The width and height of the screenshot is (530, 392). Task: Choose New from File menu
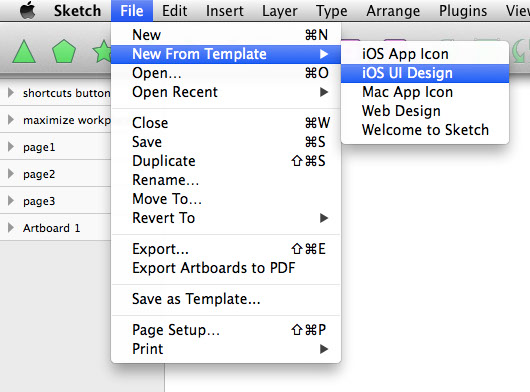(x=226, y=35)
